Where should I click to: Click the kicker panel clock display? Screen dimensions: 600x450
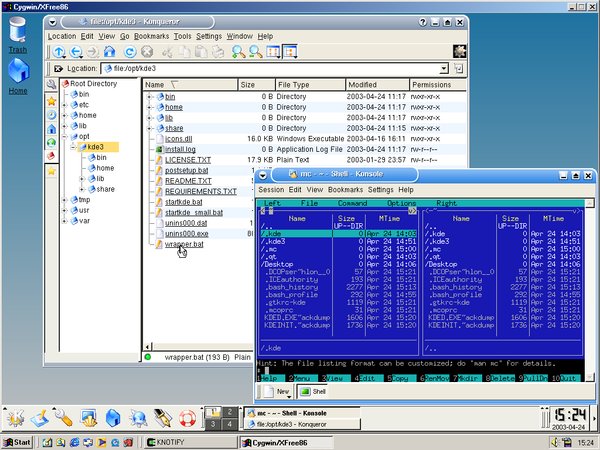point(570,418)
